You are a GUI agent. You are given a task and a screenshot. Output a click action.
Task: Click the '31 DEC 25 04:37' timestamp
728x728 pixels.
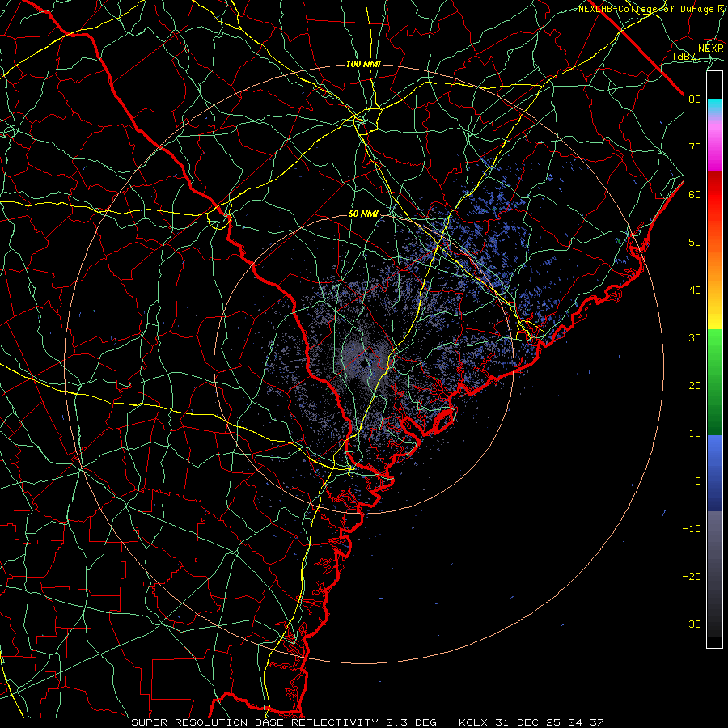[x=548, y=722]
